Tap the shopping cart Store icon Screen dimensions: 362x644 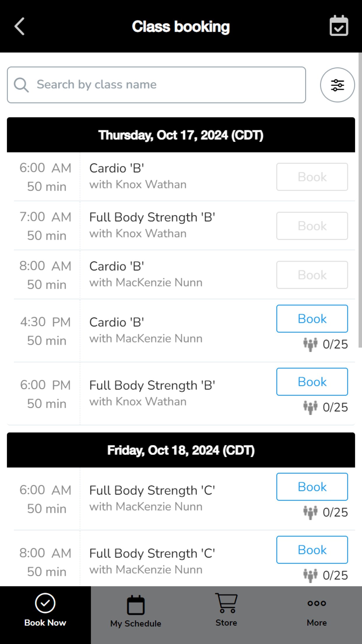pos(226,603)
